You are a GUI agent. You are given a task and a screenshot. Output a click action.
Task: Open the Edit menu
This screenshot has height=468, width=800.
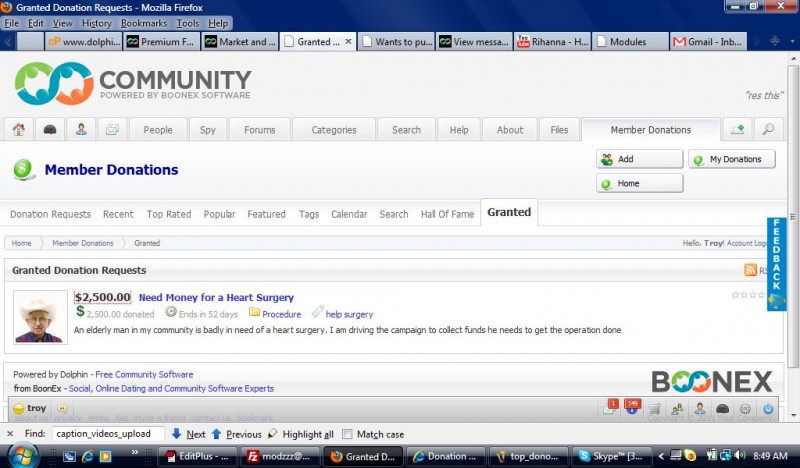(x=36, y=23)
